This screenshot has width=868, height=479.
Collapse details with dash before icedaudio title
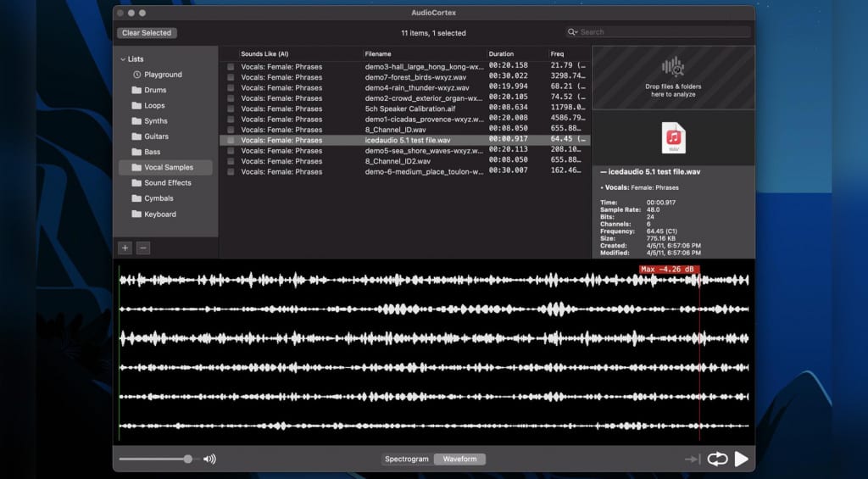click(x=604, y=171)
